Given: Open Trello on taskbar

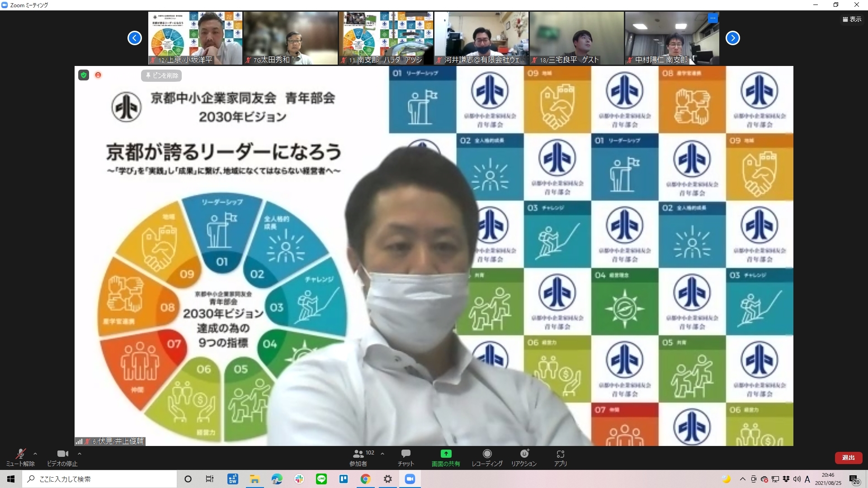Looking at the screenshot, I should 344,479.
